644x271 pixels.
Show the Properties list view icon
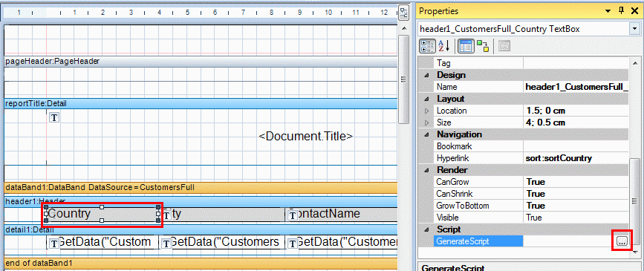(x=465, y=47)
